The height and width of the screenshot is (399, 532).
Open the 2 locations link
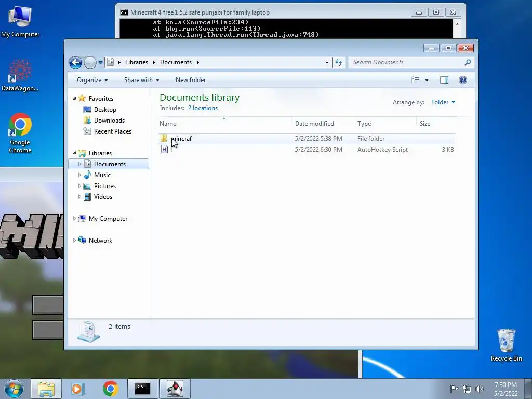(203, 108)
